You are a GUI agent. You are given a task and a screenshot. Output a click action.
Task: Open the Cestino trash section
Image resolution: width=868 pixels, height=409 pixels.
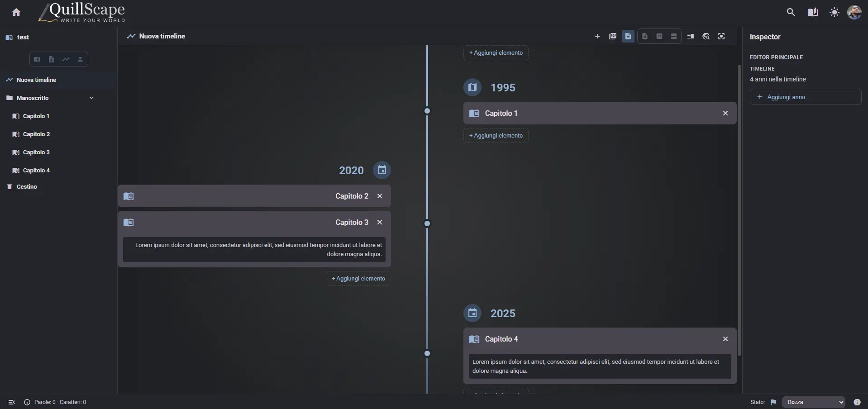(26, 186)
